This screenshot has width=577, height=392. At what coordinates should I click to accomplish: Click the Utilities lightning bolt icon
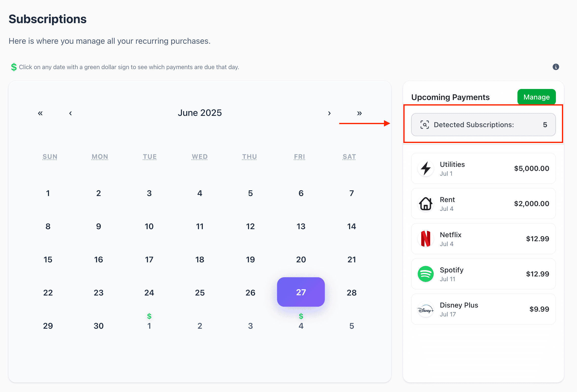pyautogui.click(x=426, y=168)
